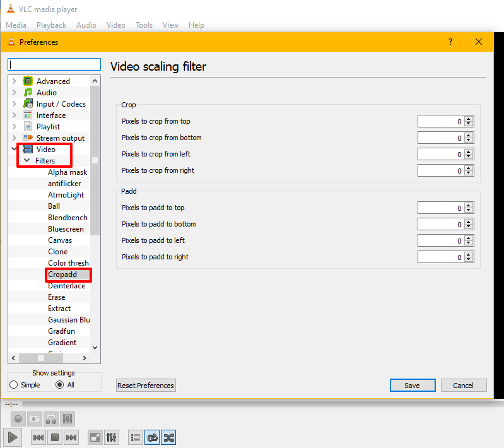Click the Cancel button
The image size is (504, 448).
[464, 386]
